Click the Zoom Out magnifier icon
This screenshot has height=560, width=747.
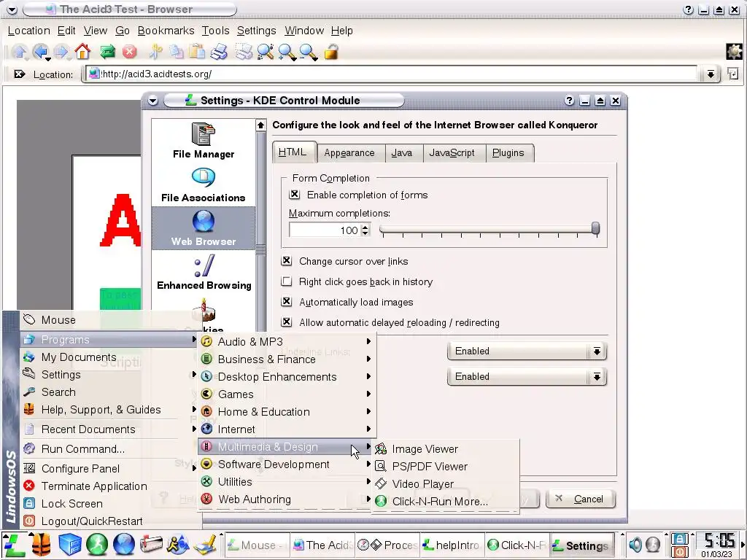[309, 52]
